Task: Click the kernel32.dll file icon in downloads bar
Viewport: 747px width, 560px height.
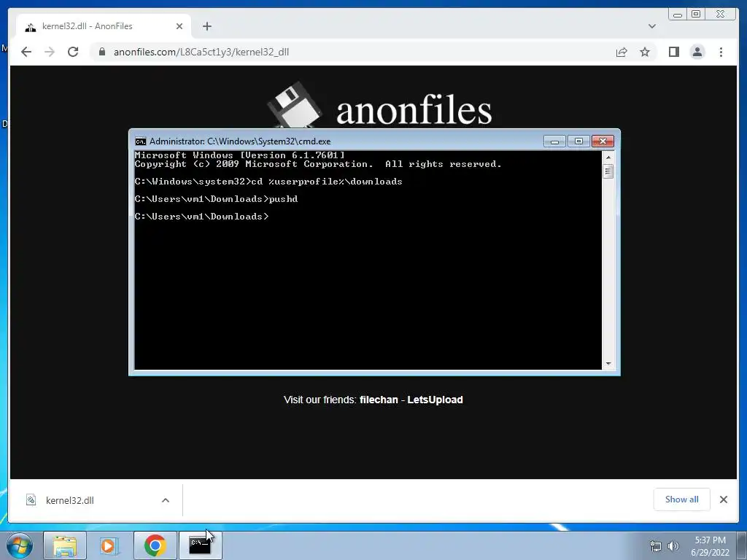Action: pyautogui.click(x=31, y=499)
